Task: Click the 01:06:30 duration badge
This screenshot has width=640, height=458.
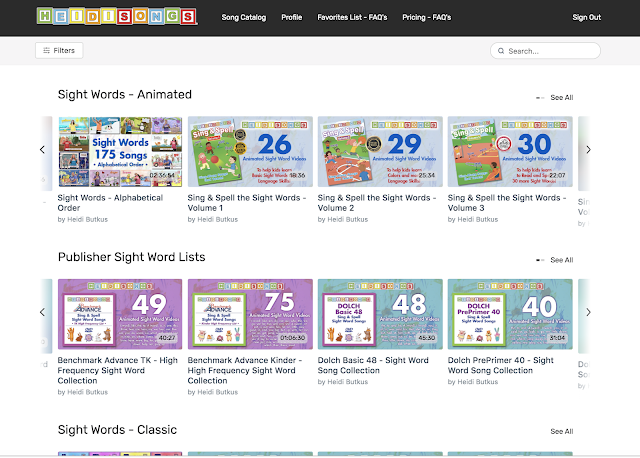Action: click(292, 338)
